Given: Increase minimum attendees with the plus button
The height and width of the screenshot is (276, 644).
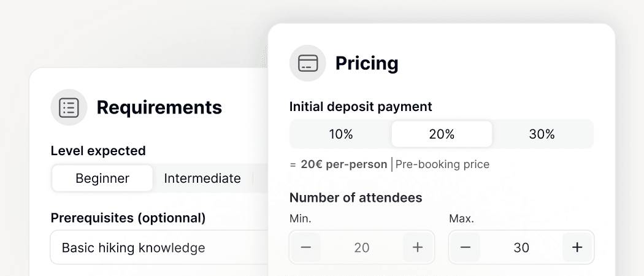Looking at the screenshot, I should coord(418,247).
